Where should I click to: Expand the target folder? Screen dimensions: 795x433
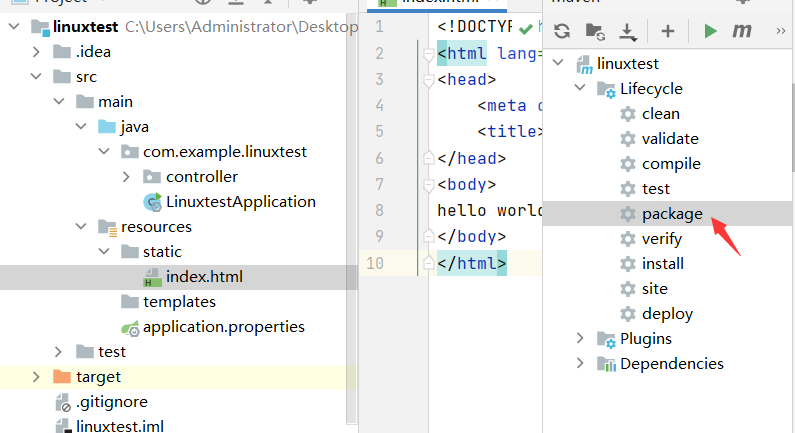point(37,377)
